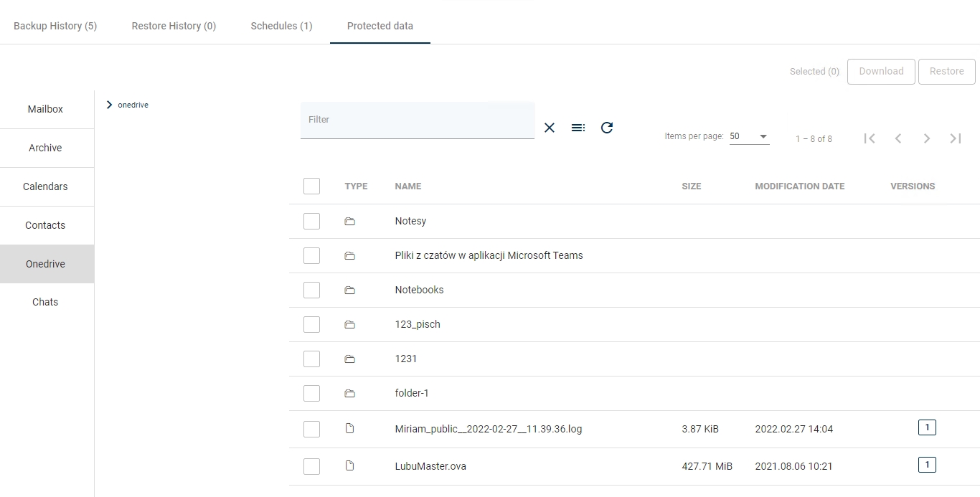Open the Schedules tab
The width and height of the screenshot is (980, 497).
click(x=281, y=26)
